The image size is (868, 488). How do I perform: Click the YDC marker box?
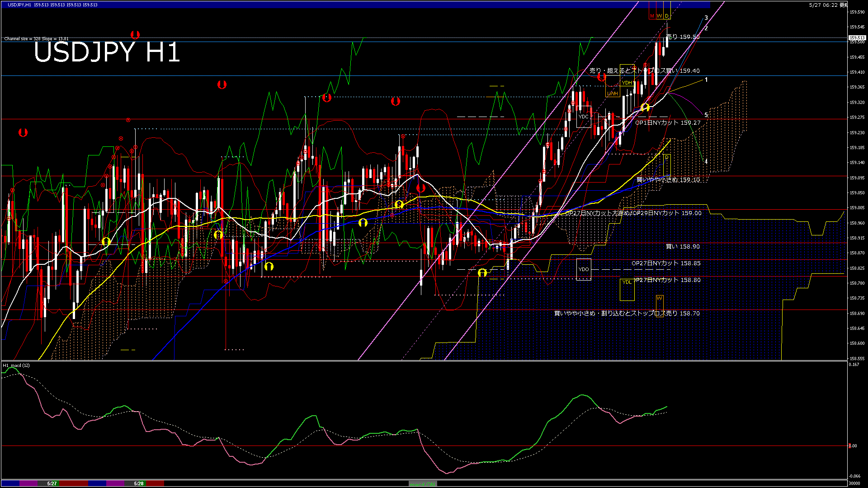click(584, 117)
